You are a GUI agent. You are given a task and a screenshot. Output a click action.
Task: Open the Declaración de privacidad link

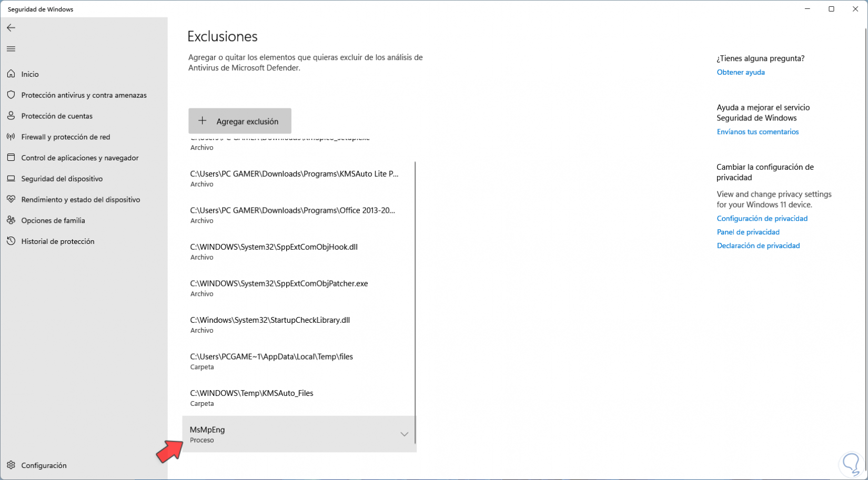pos(758,246)
